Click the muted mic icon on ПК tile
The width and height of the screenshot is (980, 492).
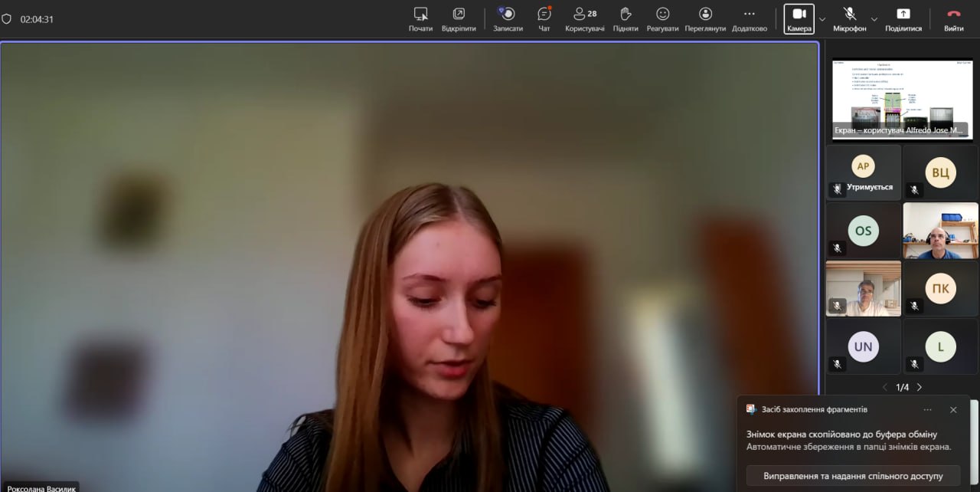(x=914, y=306)
